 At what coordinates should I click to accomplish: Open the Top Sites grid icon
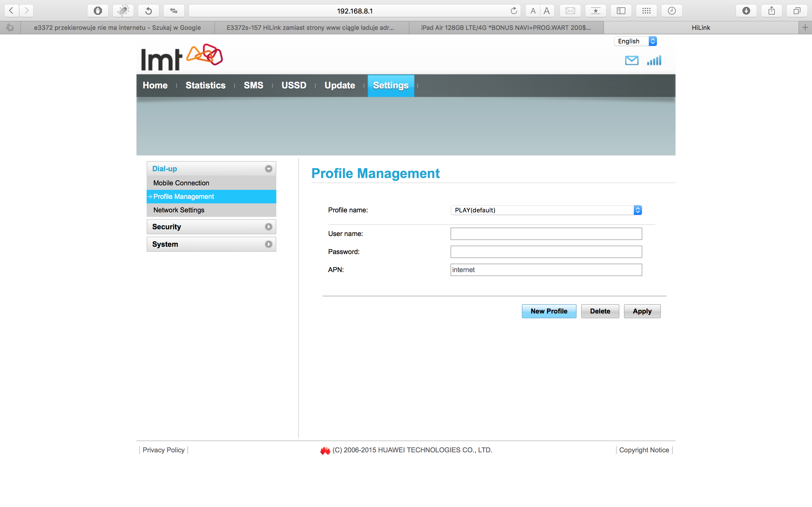point(646,11)
